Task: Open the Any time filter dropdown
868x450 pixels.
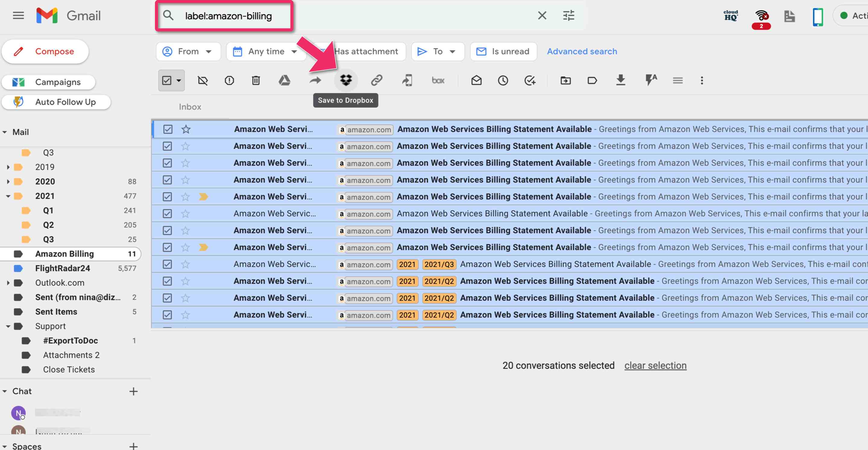Action: pyautogui.click(x=266, y=51)
